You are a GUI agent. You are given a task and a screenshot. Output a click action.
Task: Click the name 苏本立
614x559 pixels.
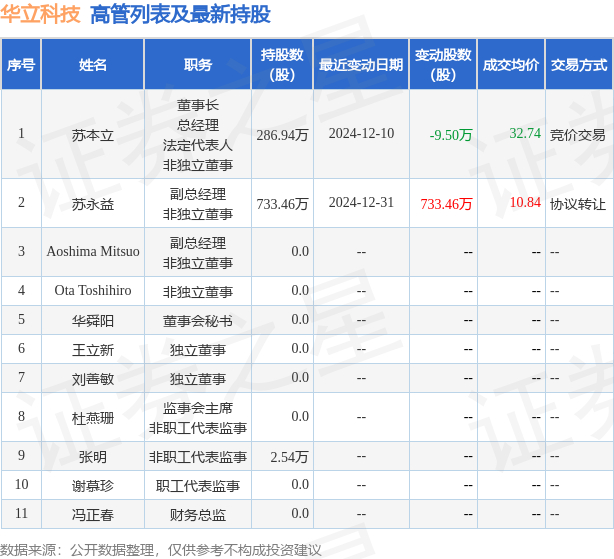(93, 135)
